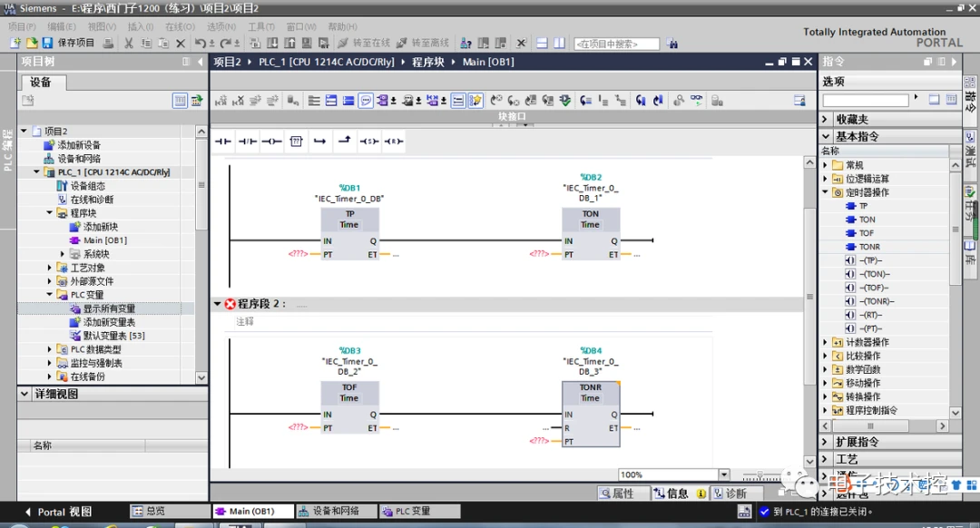This screenshot has width=980, height=528.
Task: Insert a normally closed contact
Action: (248, 142)
